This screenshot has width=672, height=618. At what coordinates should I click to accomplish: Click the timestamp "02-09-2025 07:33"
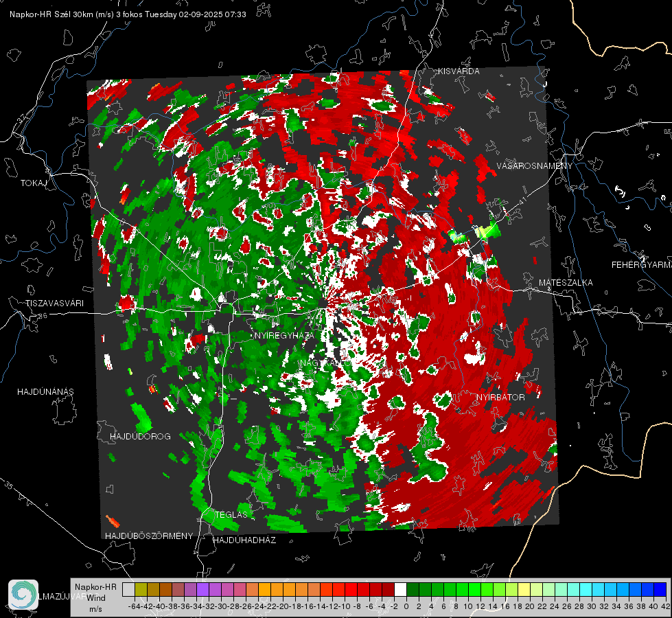pyautogui.click(x=213, y=14)
